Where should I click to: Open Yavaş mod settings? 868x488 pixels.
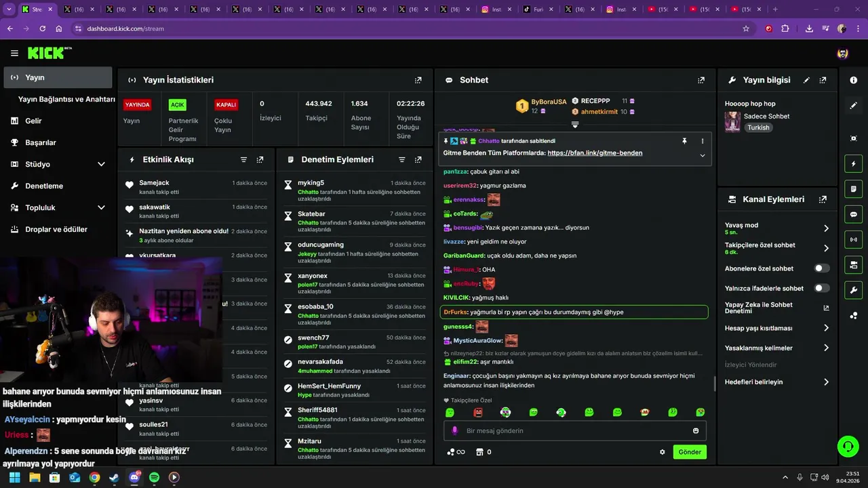(777, 228)
